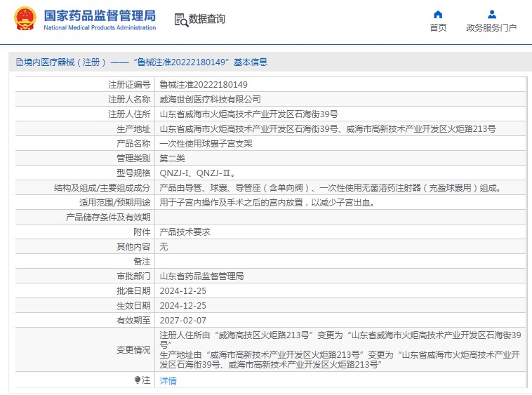532x395 pixels.
Task: Click the 生产地址 label
Action: point(133,129)
